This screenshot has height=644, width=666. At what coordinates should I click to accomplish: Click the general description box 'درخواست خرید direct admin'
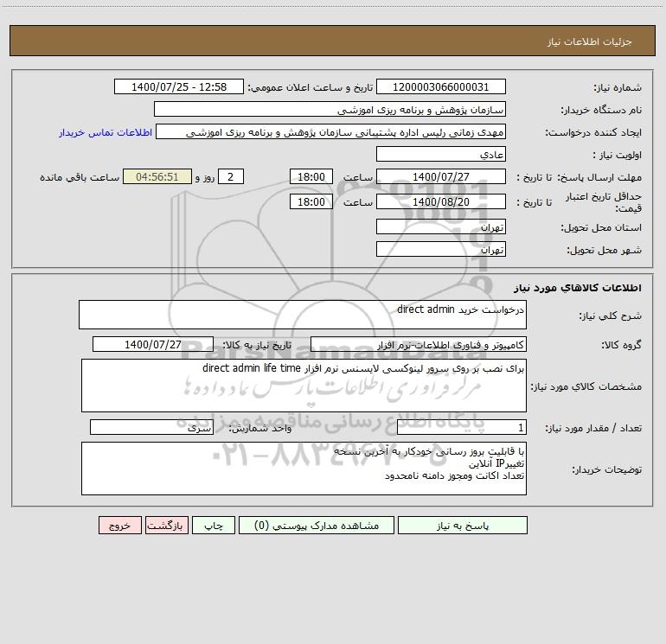[303, 315]
